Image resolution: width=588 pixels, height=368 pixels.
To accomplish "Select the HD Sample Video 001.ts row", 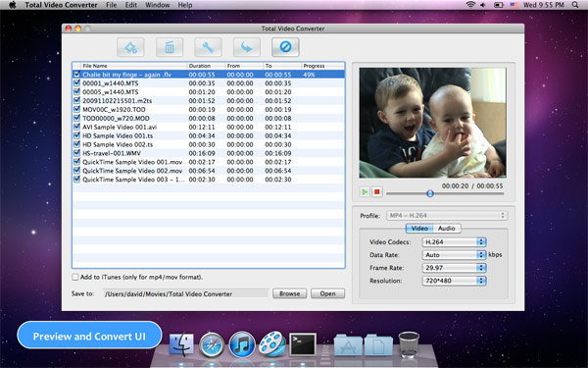I will [x=209, y=135].
